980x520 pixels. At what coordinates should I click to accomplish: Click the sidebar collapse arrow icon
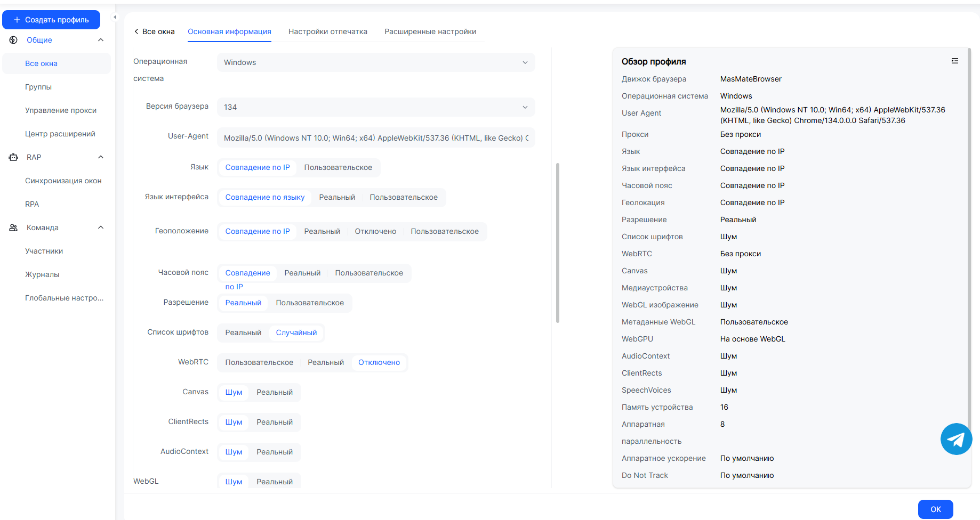(x=115, y=17)
